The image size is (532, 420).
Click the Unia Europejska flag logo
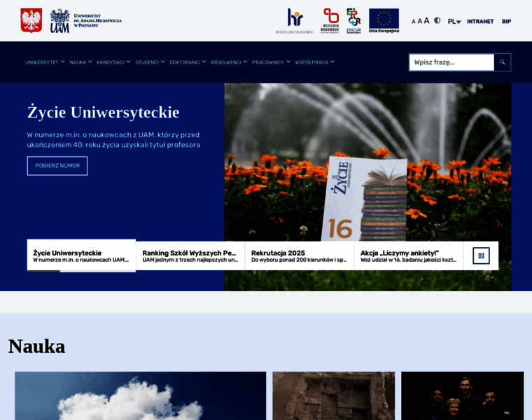click(x=384, y=21)
